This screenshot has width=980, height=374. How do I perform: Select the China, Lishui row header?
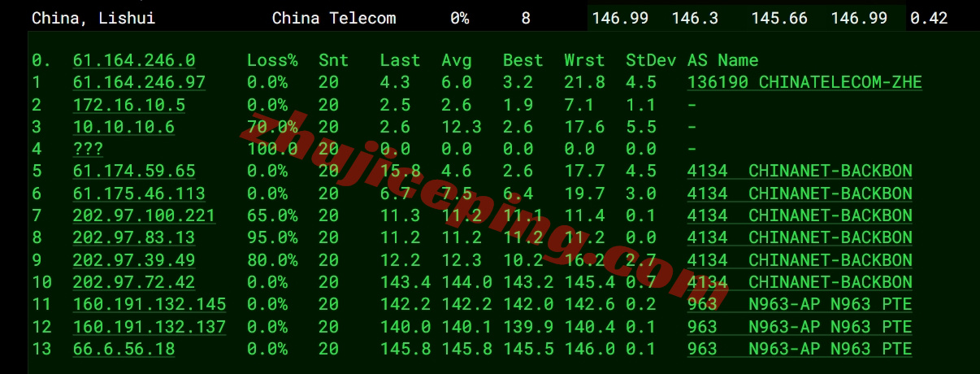coord(93,18)
